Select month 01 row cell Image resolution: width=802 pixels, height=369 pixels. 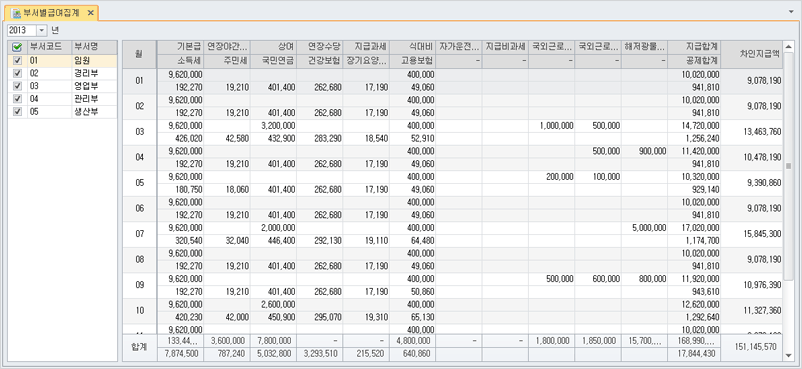[x=139, y=81]
